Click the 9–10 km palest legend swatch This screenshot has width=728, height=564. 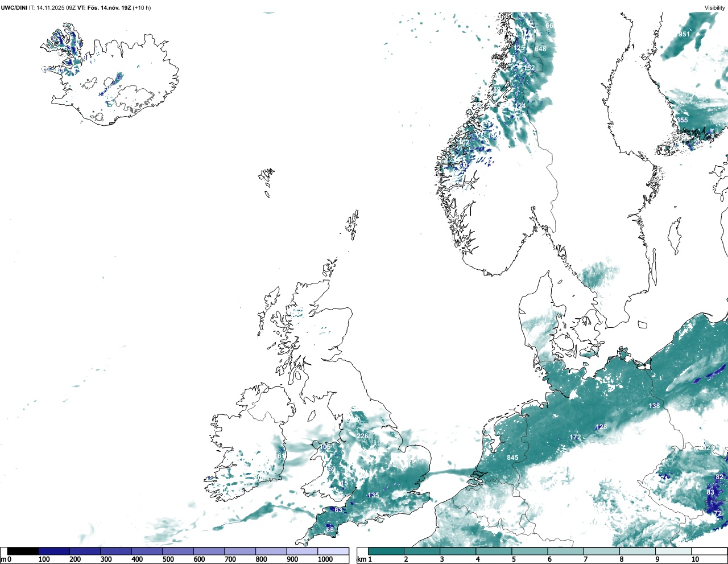click(673, 551)
